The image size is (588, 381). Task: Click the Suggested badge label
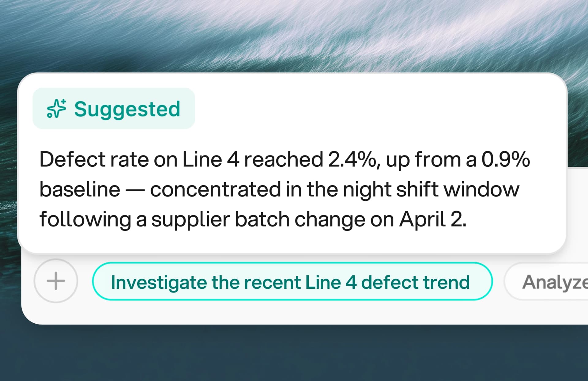pyautogui.click(x=127, y=109)
